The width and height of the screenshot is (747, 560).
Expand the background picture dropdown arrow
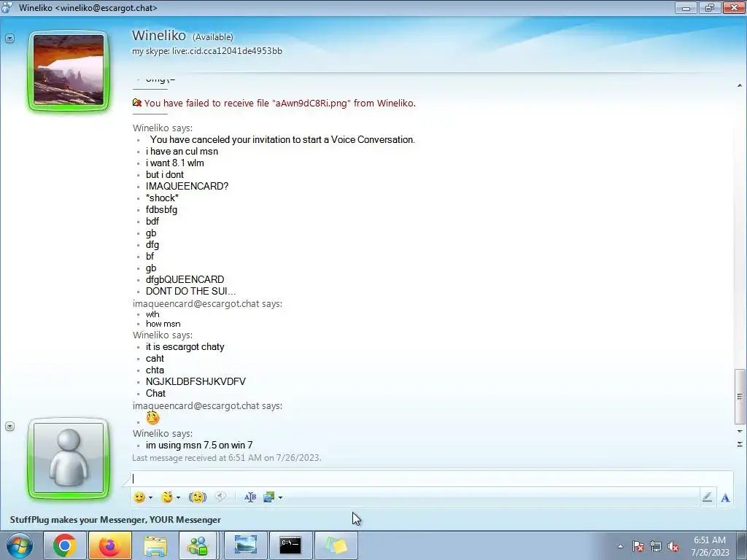281,497
